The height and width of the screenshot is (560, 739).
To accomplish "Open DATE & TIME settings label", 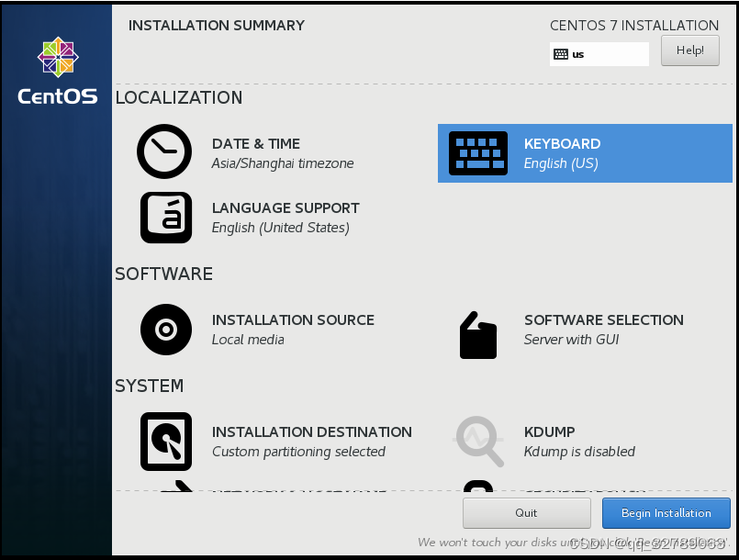I will coord(256,144).
